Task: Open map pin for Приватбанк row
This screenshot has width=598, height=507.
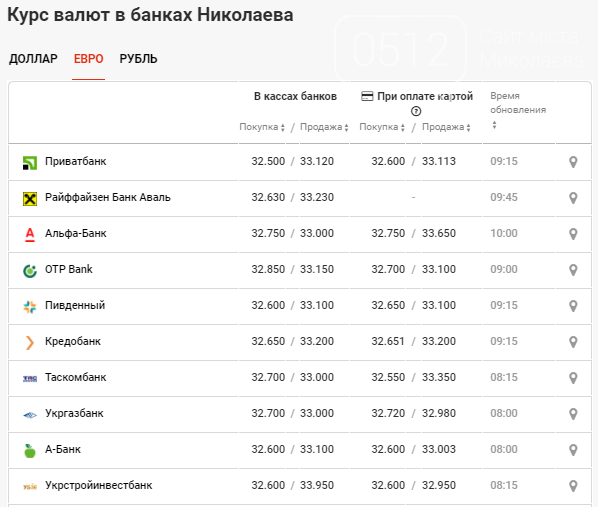Action: (573, 162)
